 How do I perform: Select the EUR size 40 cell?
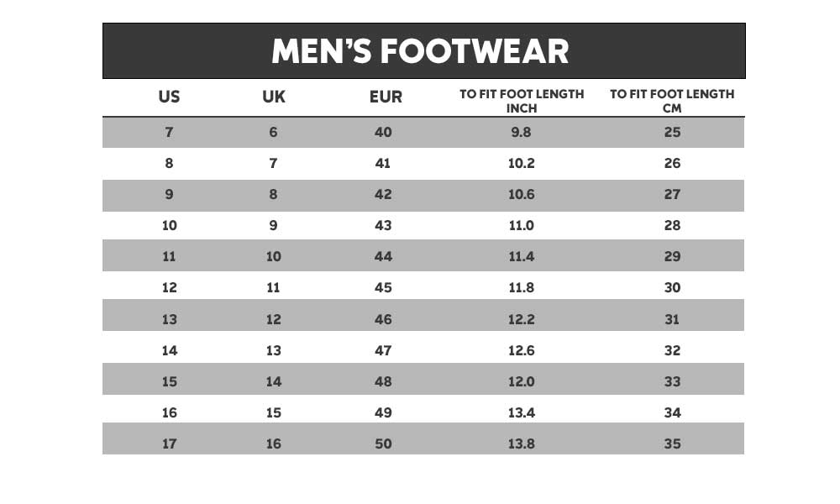click(383, 132)
